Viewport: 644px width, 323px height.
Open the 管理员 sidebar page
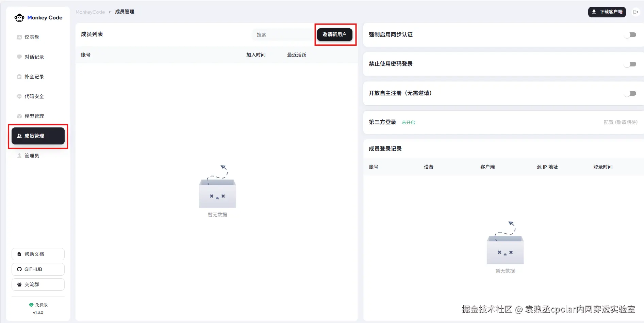38,156
